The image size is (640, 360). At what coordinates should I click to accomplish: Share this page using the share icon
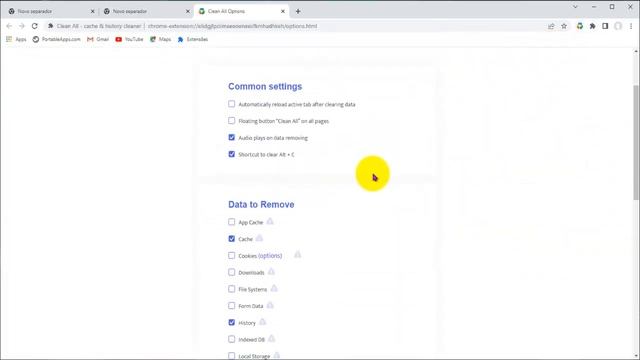[x=551, y=26]
